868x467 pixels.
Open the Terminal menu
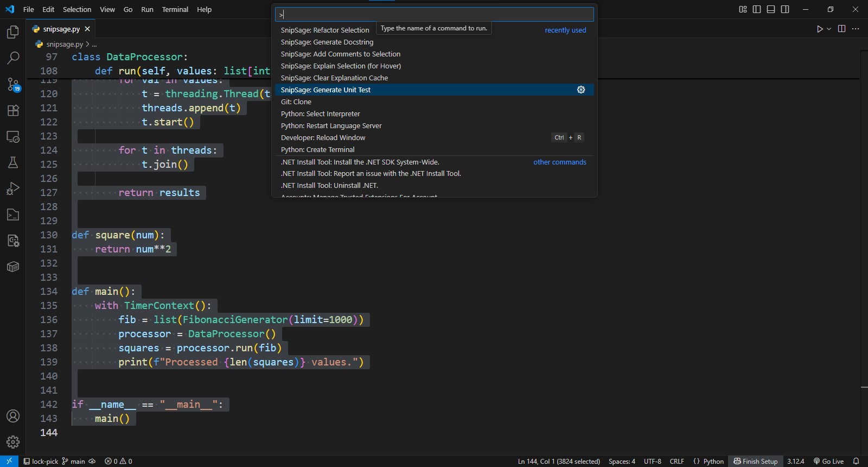click(x=175, y=9)
